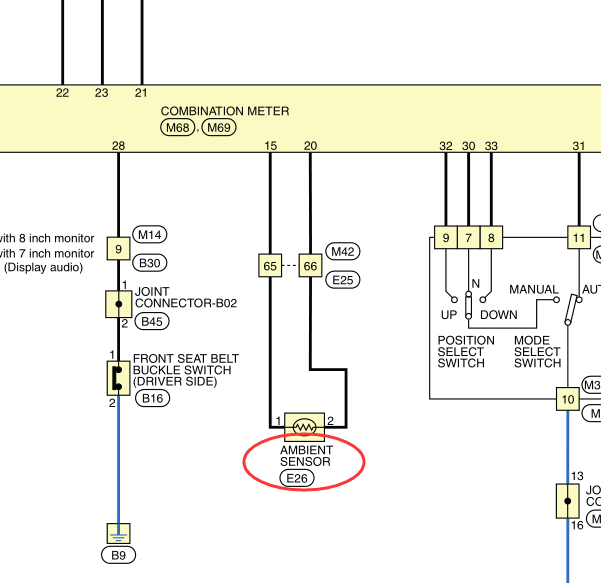Click the MODE SELECT SWITCH label
The image size is (601, 583).
click(537, 351)
